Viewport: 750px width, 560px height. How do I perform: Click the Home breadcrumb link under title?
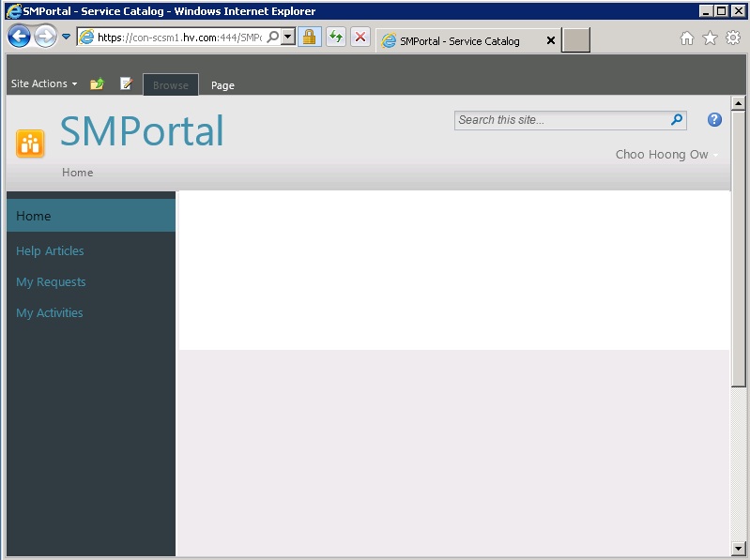(x=78, y=173)
